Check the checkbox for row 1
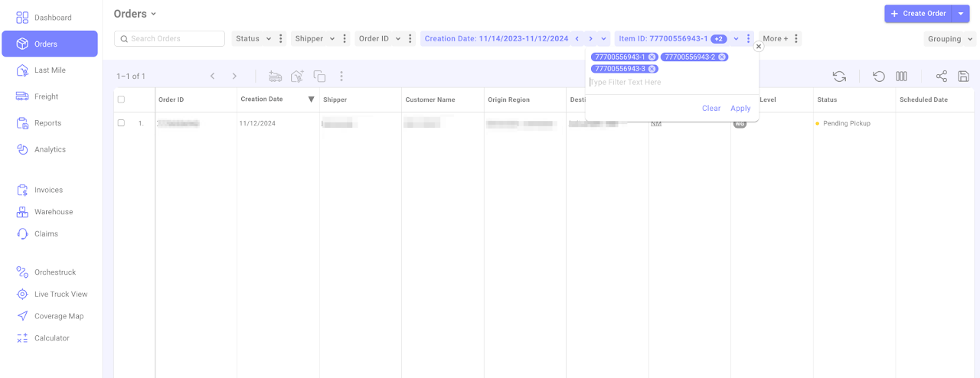 tap(121, 123)
